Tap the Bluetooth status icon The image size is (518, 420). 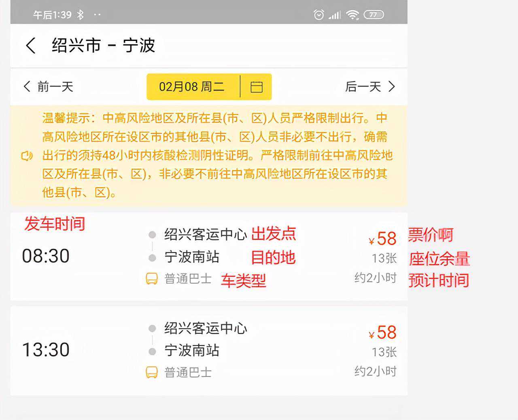coord(81,15)
